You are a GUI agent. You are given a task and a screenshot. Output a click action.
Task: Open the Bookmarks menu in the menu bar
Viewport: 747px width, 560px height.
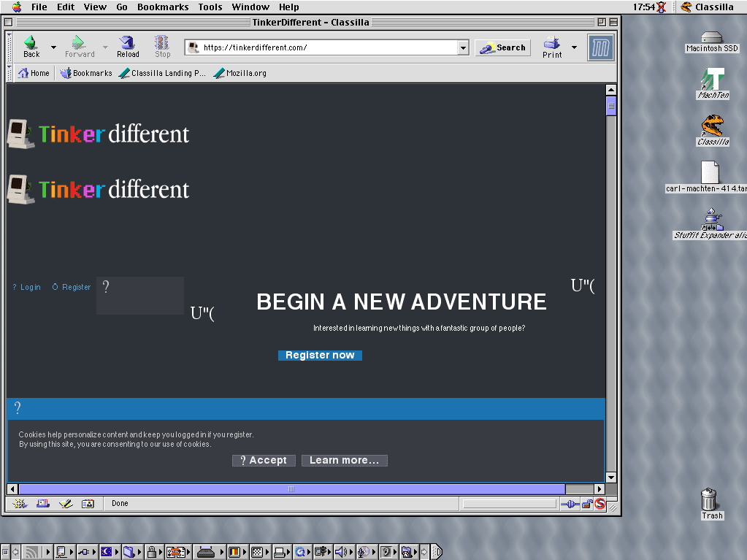(x=163, y=7)
